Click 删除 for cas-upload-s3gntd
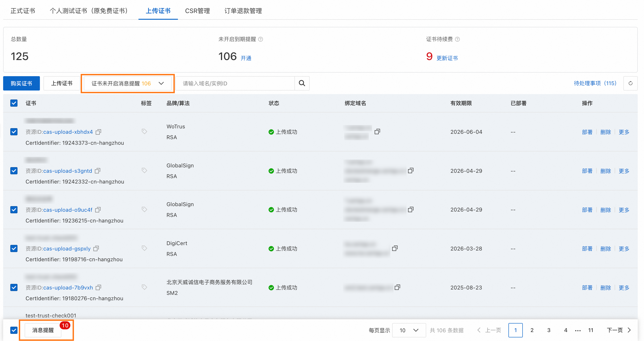Image resolution: width=644 pixels, height=341 pixels. pos(605,171)
